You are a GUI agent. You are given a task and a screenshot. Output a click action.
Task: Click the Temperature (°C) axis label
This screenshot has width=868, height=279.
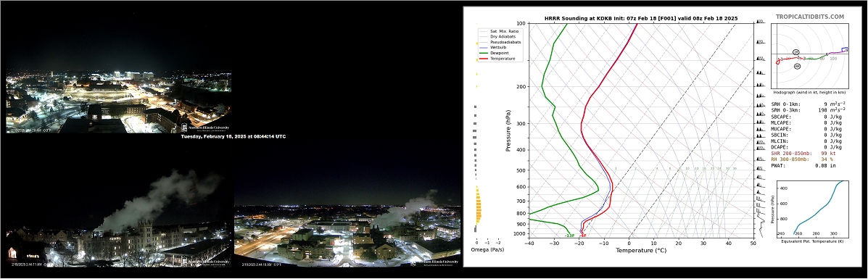(640, 250)
